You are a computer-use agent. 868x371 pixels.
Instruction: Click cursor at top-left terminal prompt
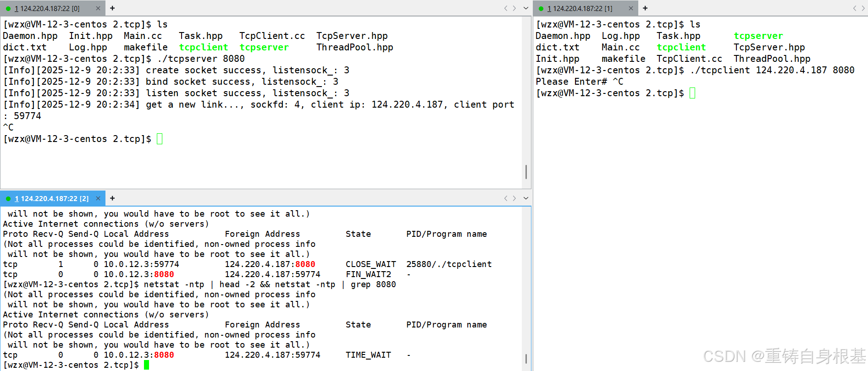(160, 139)
